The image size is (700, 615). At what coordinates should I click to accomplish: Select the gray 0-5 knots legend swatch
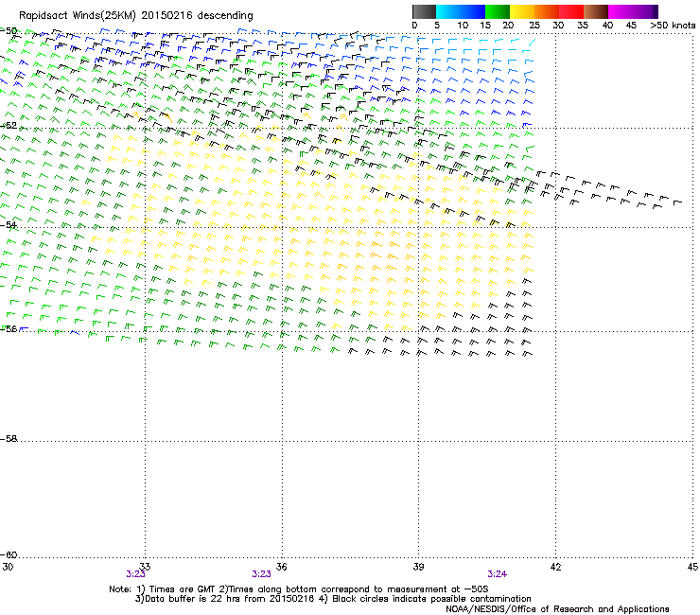tap(424, 11)
